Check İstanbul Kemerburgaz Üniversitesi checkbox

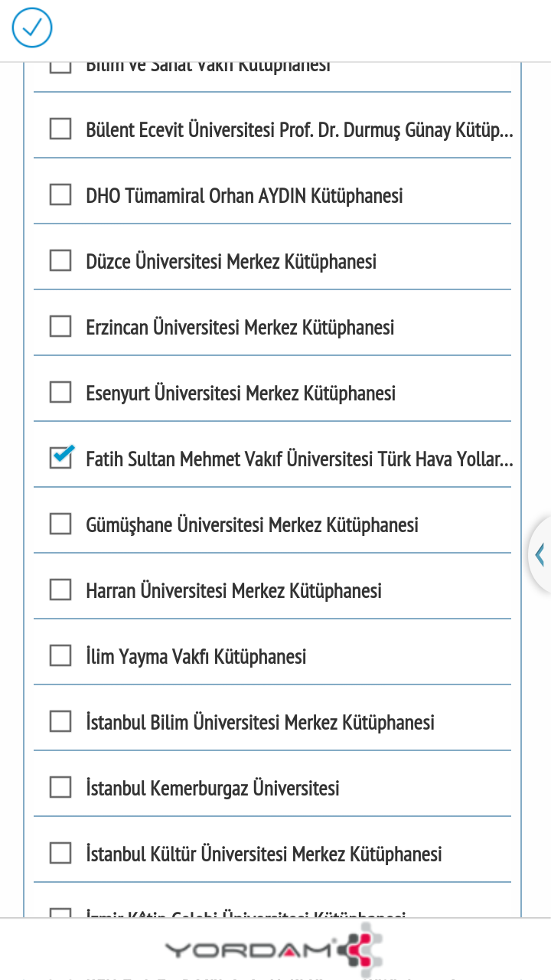[60, 788]
